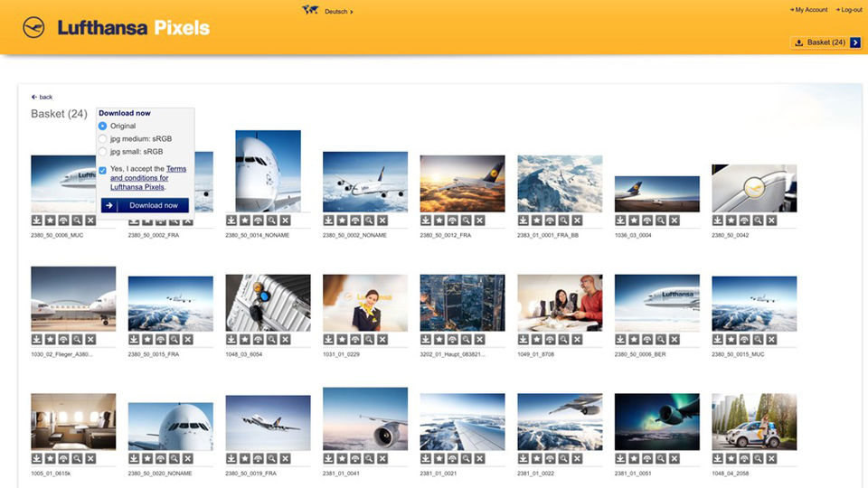Download image 2380_50_0012_FRA

pos(426,221)
